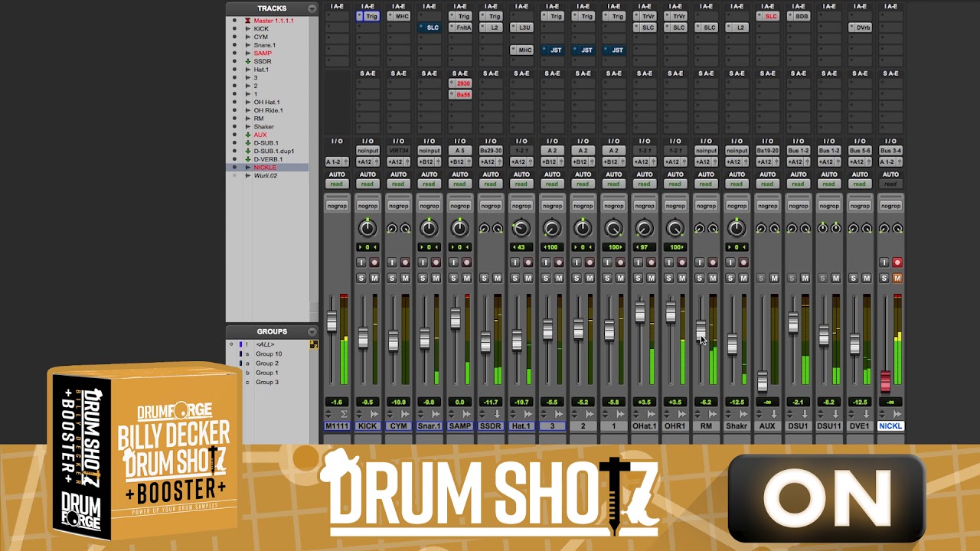Click the Master 1.1.1.1 track type icon
The width and height of the screenshot is (980, 551).
click(248, 21)
